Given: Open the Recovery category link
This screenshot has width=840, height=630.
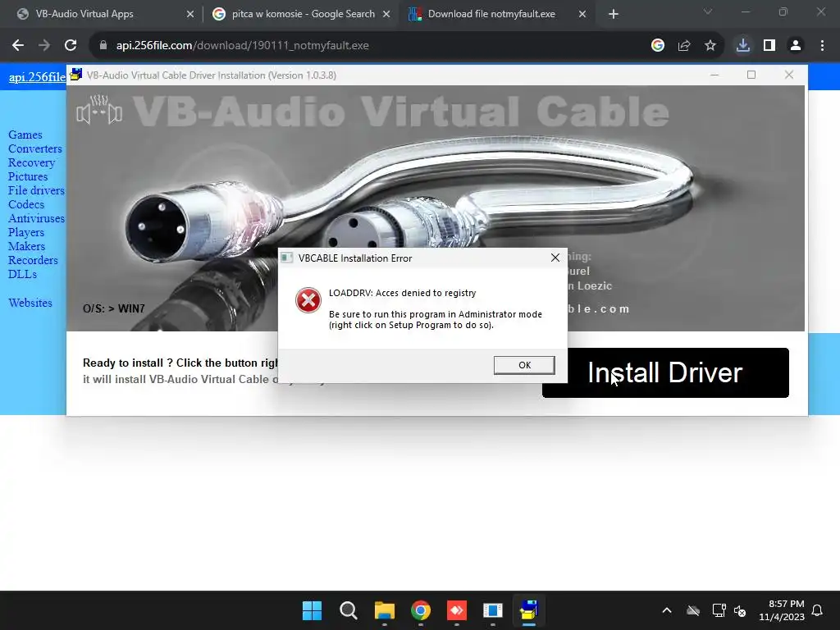Looking at the screenshot, I should click(31, 162).
